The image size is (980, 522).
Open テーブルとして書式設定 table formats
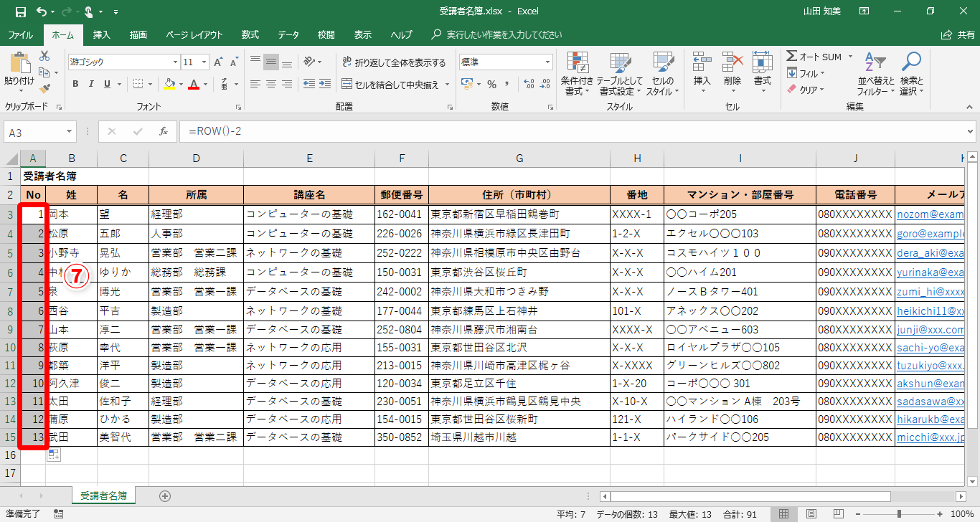(621, 73)
